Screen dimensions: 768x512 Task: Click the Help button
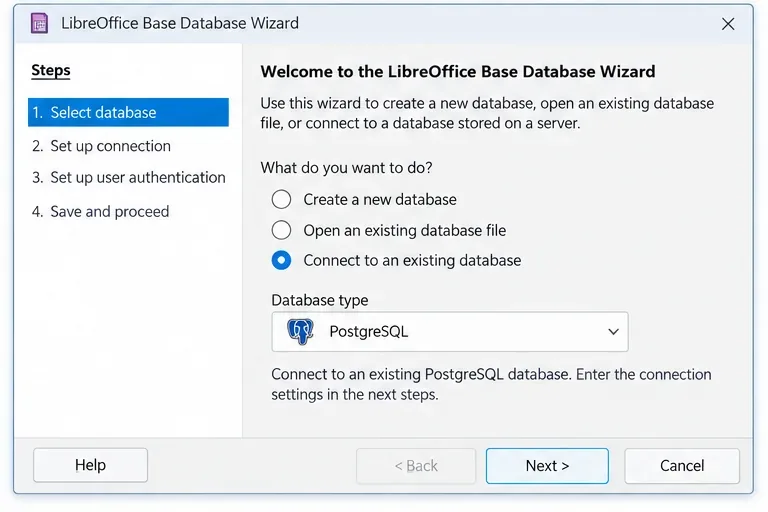90,465
